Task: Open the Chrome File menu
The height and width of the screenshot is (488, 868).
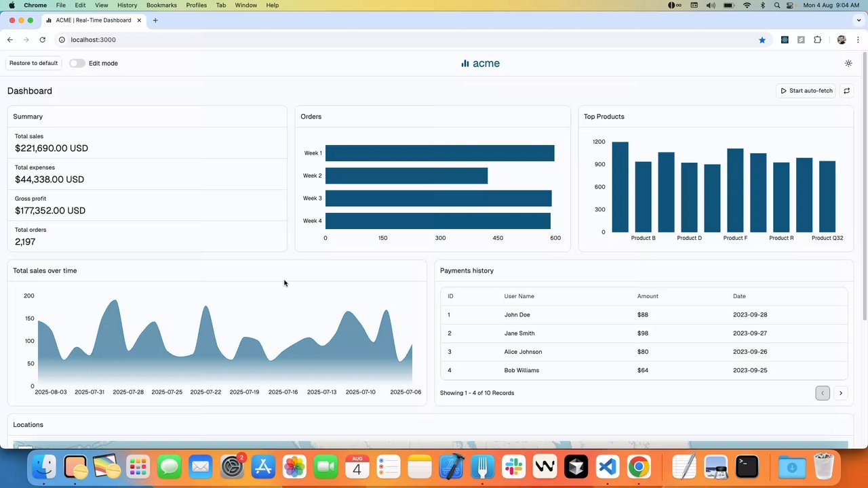Action: pos(61,5)
